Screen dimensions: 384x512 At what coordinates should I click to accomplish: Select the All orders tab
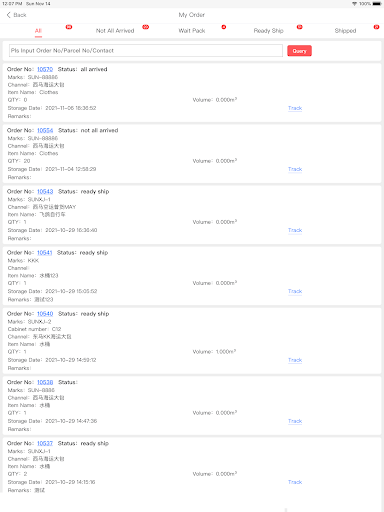tap(38, 31)
